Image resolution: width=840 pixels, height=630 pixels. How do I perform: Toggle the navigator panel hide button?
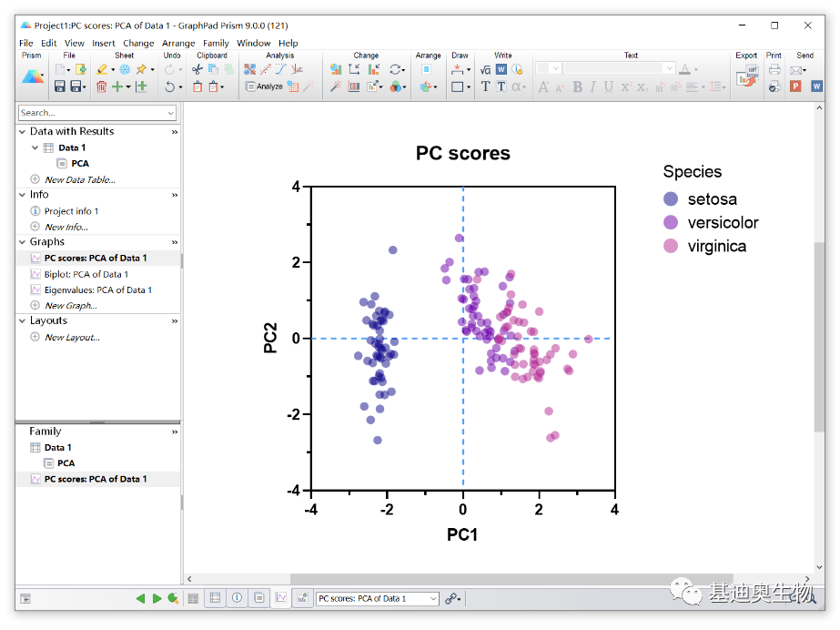25,598
